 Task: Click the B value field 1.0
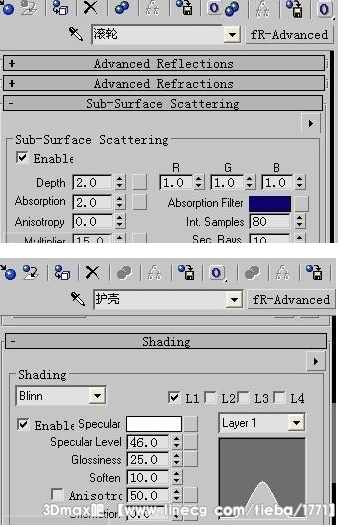[278, 183]
